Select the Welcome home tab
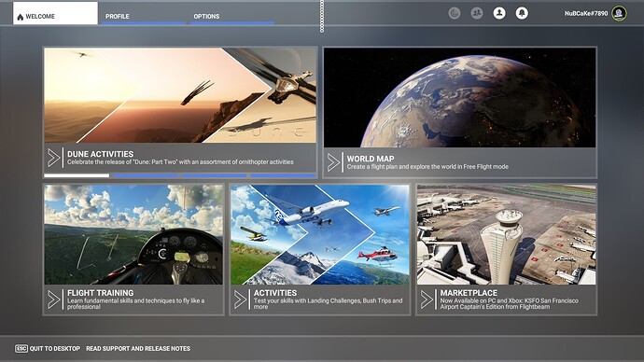The height and width of the screenshot is (362, 644). pos(55,13)
